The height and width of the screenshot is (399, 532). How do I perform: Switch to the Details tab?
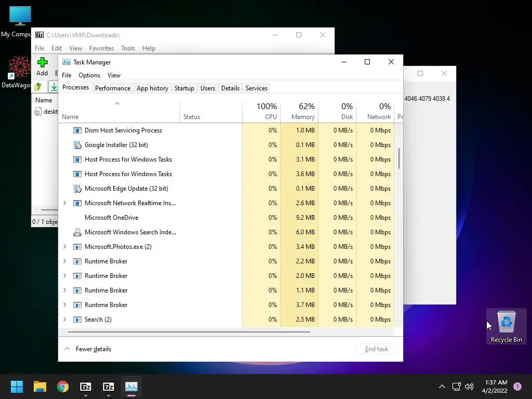(230, 88)
